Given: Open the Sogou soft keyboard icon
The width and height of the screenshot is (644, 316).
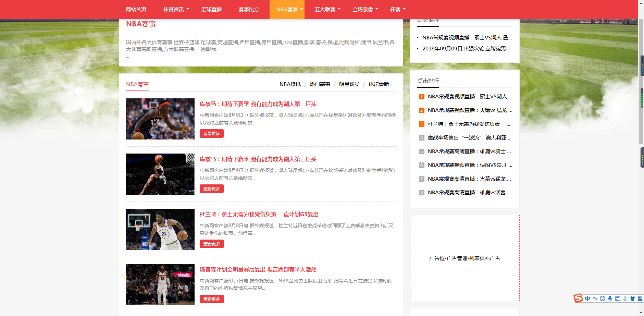Looking at the screenshot, I should tap(618, 299).
